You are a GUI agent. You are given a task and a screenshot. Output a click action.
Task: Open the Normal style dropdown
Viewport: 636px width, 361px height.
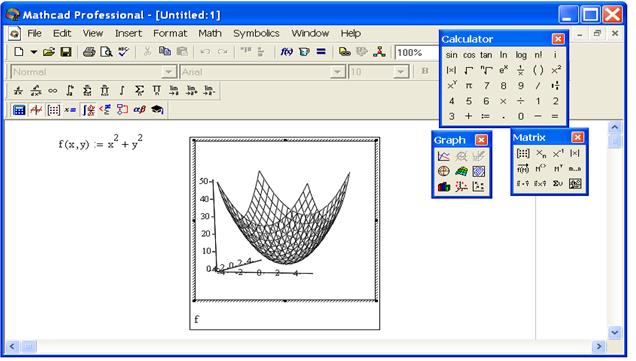coord(168,72)
